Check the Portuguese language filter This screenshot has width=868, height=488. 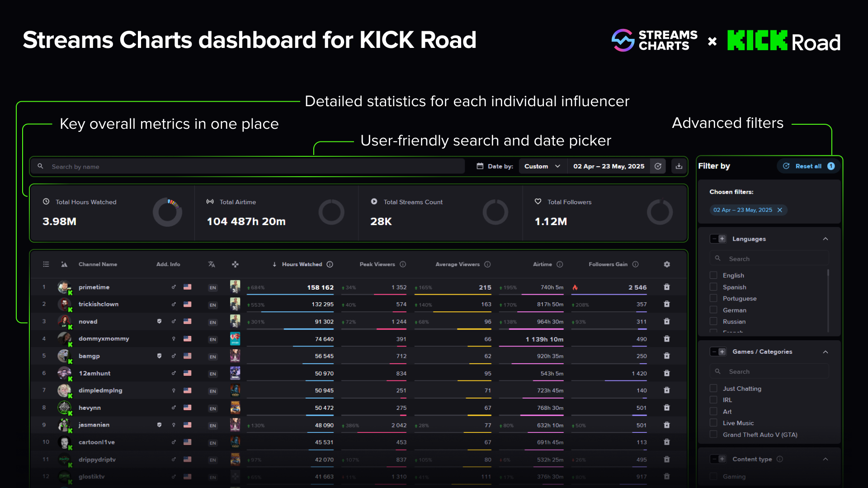click(713, 298)
